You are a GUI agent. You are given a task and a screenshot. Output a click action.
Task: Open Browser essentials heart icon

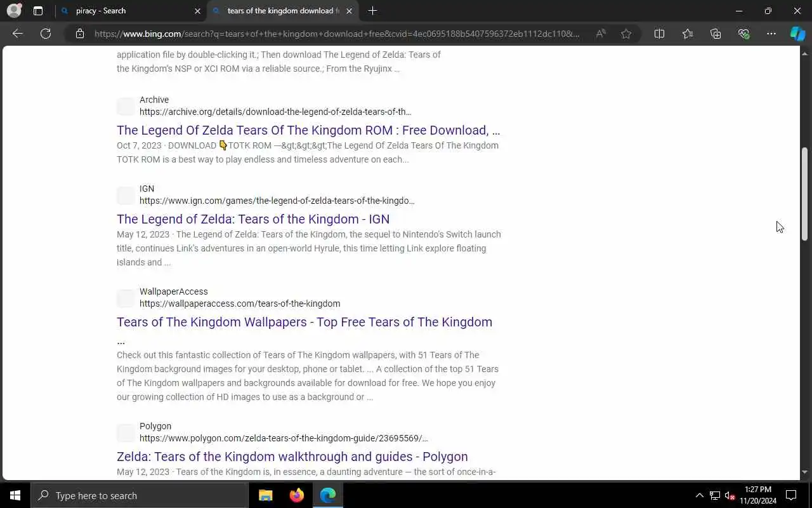point(743,34)
